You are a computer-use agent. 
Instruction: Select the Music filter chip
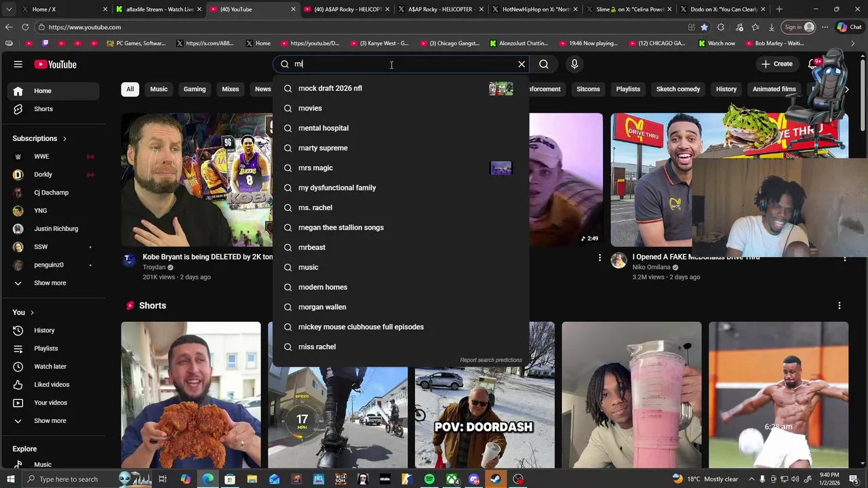coord(159,89)
